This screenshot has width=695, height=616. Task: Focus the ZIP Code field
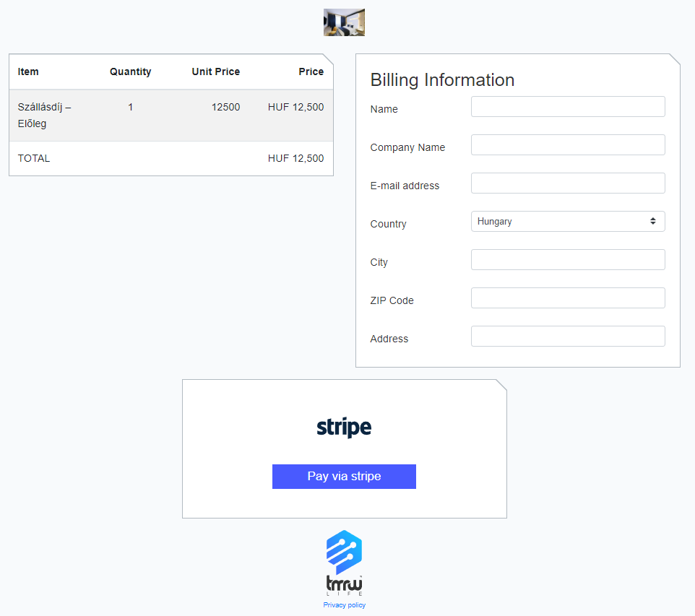tap(567, 298)
